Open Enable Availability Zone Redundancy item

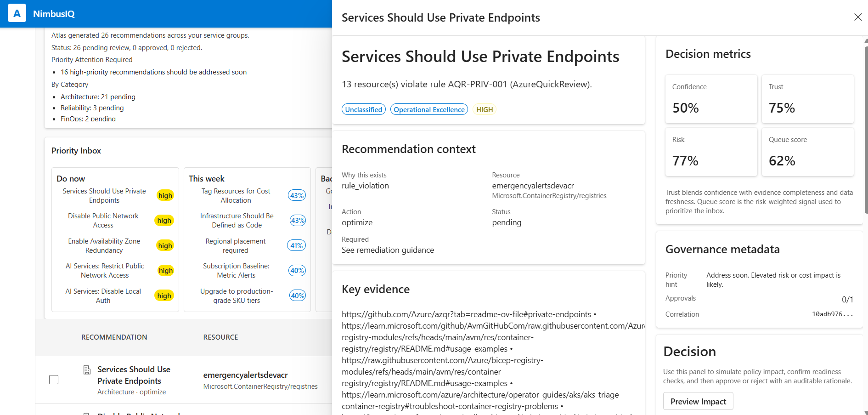point(104,246)
